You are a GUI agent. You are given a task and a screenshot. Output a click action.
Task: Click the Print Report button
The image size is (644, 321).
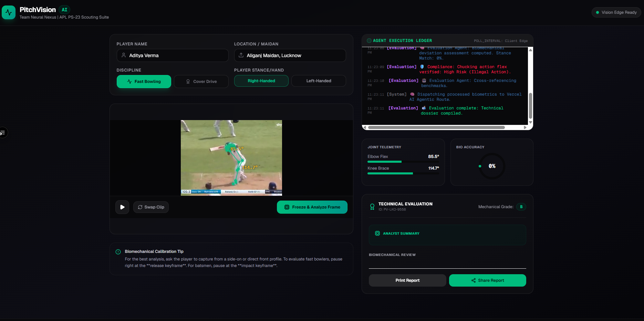(407, 280)
